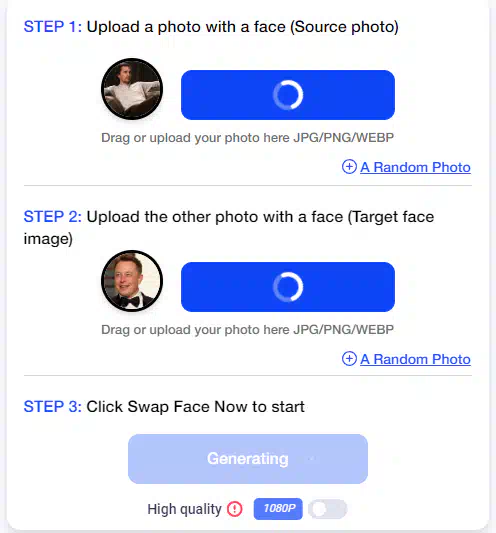
Task: Enable the High quality toggle switch
Action: [x=327, y=509]
